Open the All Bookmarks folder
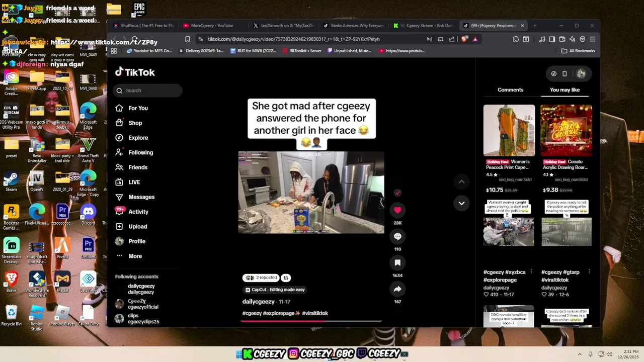The width and height of the screenshot is (644, 362). point(578,51)
